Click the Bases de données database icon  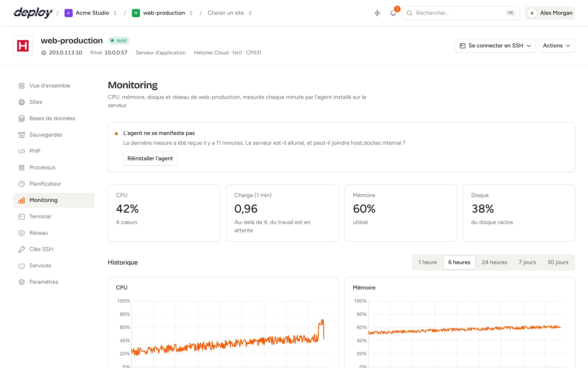tap(22, 118)
